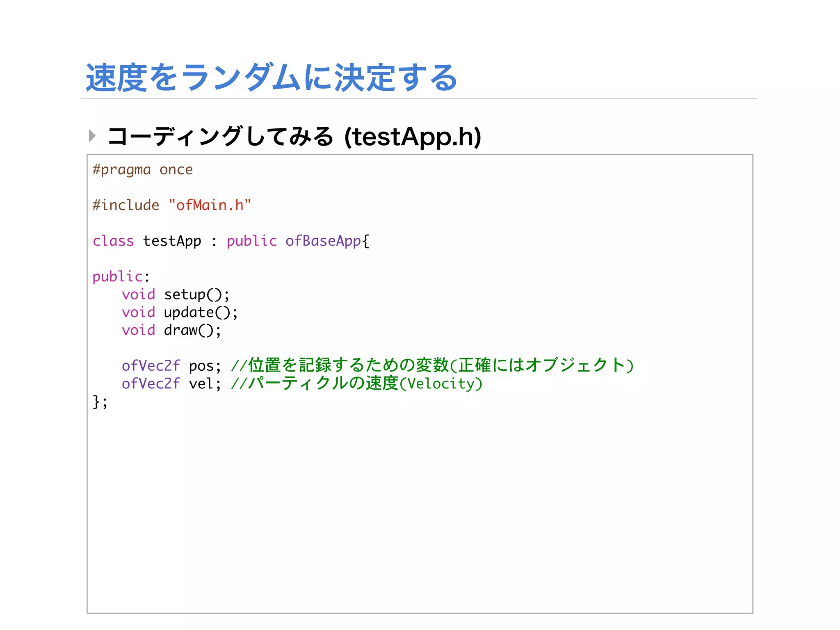Click the bullet triangle before コーディングしてみる
Image resolution: width=840 pixels, height=630 pixels.
[x=92, y=136]
